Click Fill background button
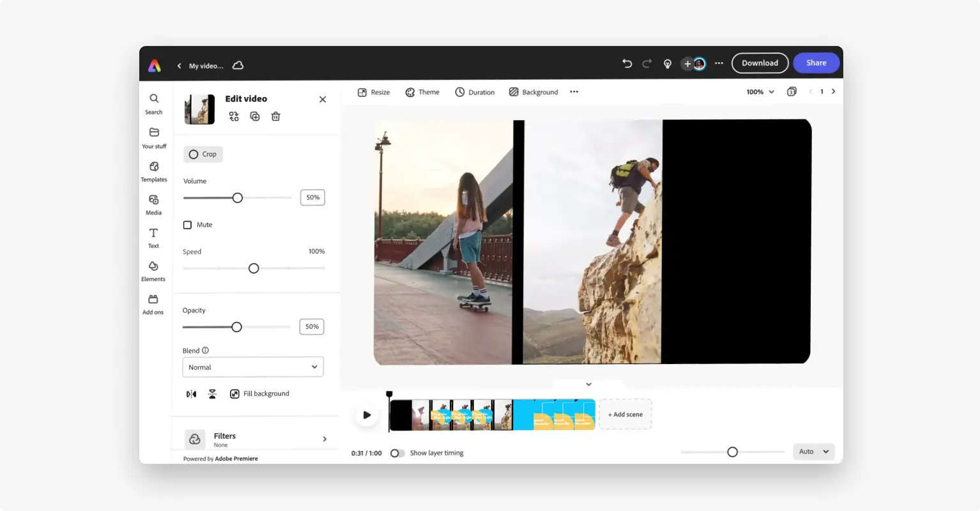 coord(259,394)
